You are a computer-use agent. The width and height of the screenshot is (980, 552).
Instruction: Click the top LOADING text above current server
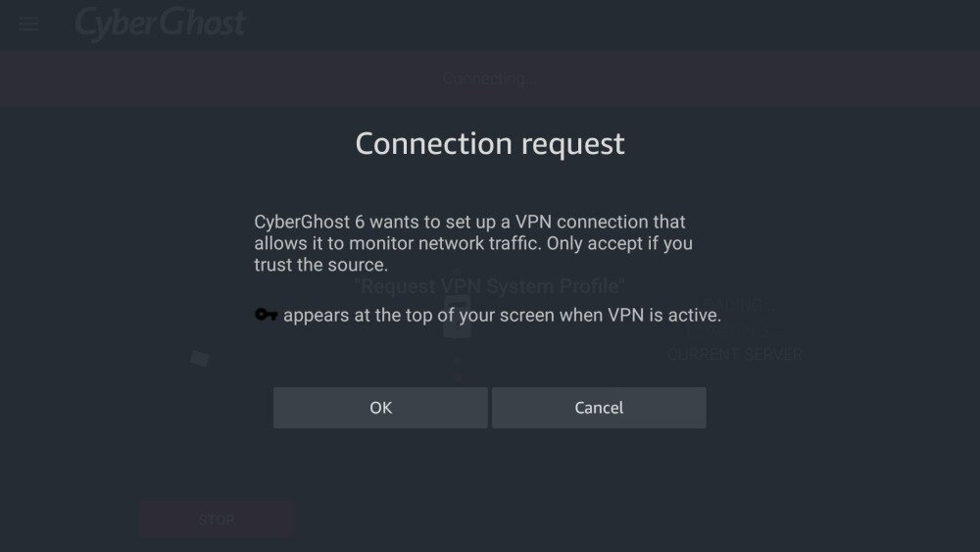point(739,306)
